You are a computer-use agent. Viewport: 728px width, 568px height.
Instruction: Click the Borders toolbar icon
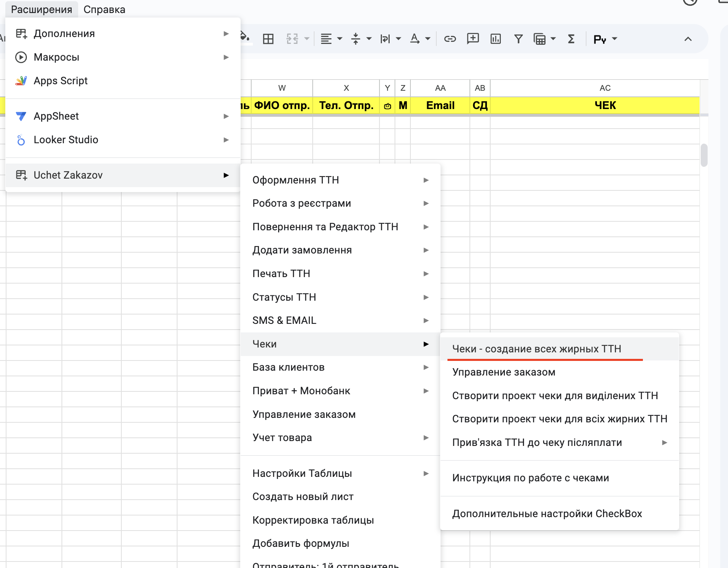point(268,39)
